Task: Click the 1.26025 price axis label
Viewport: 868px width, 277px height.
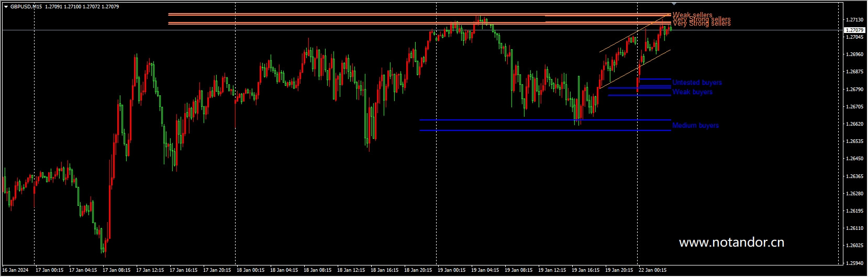Action: point(854,246)
